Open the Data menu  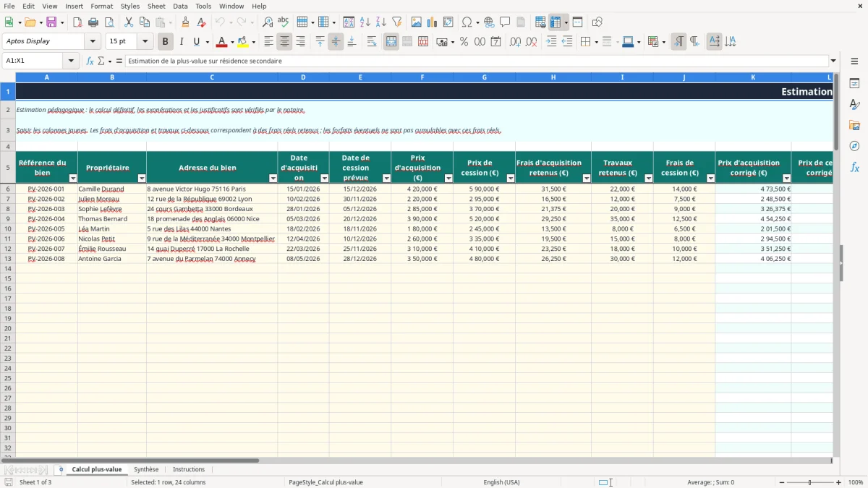180,6
